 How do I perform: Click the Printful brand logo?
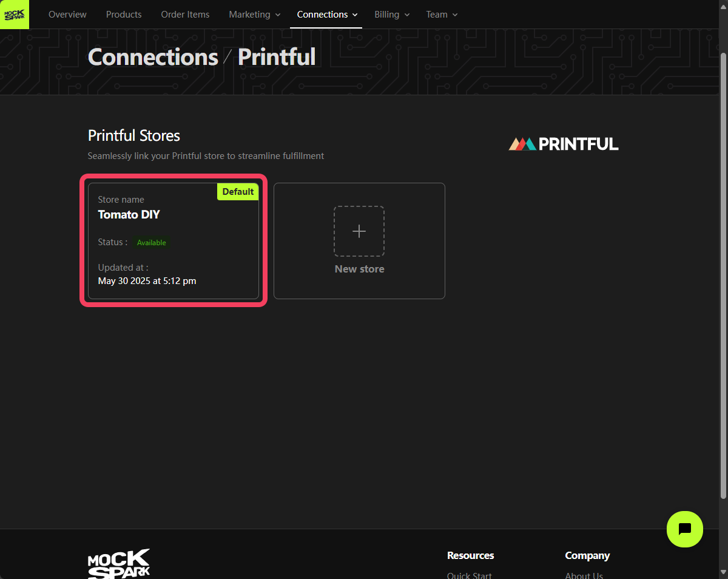564,144
